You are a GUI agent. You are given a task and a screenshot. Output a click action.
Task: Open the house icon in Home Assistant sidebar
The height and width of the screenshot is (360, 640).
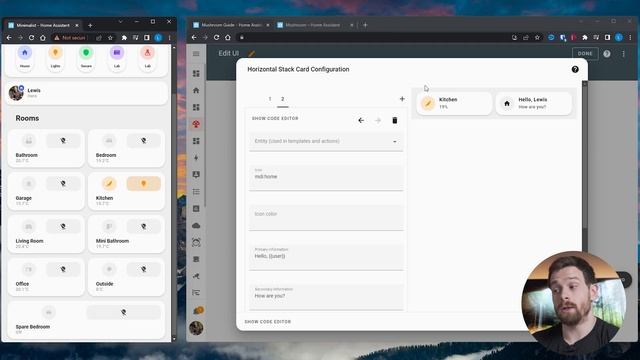(196, 90)
